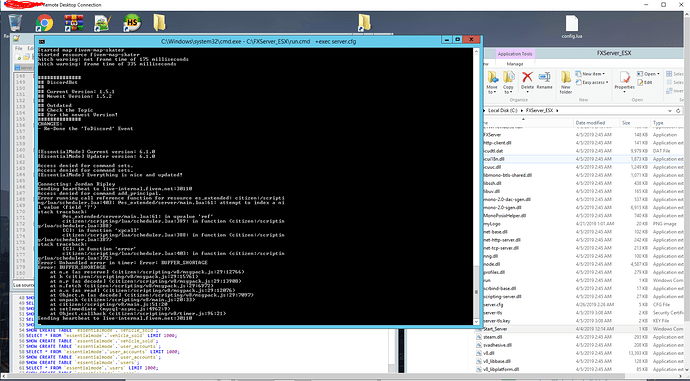The image size is (690, 381).
Task: Expand Properties dropdown arrow in ribbon
Action: tap(624, 92)
